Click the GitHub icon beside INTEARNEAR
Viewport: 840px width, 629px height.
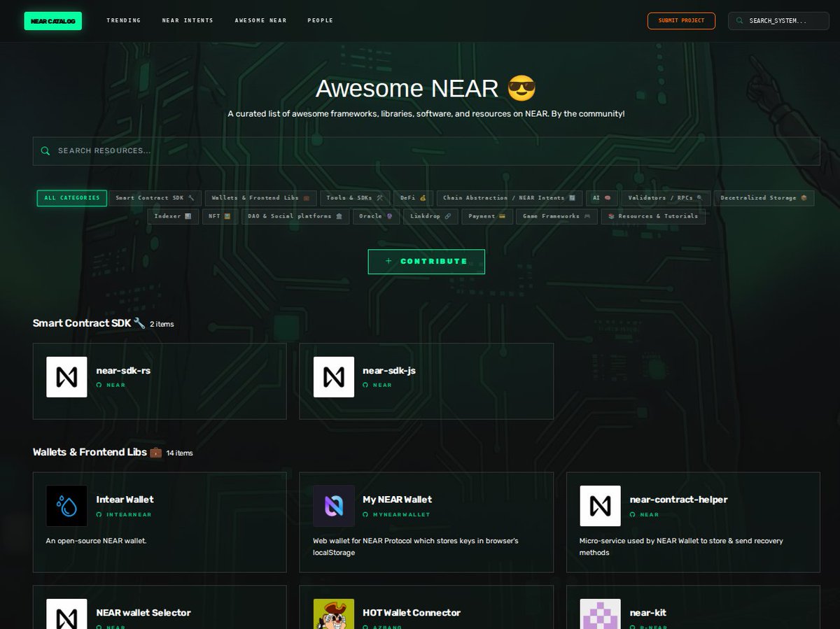pyautogui.click(x=99, y=515)
